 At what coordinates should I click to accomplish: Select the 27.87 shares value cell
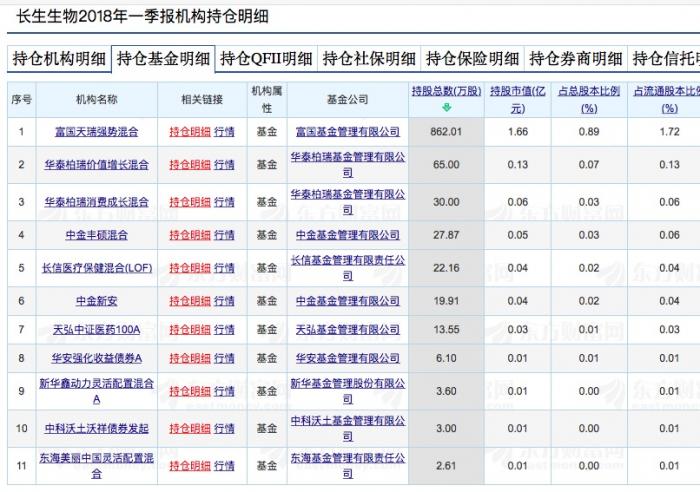pyautogui.click(x=446, y=235)
